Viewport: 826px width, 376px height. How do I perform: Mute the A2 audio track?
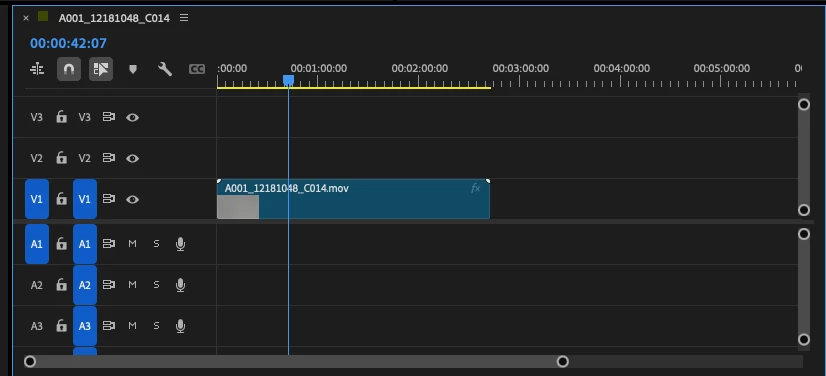click(x=132, y=285)
